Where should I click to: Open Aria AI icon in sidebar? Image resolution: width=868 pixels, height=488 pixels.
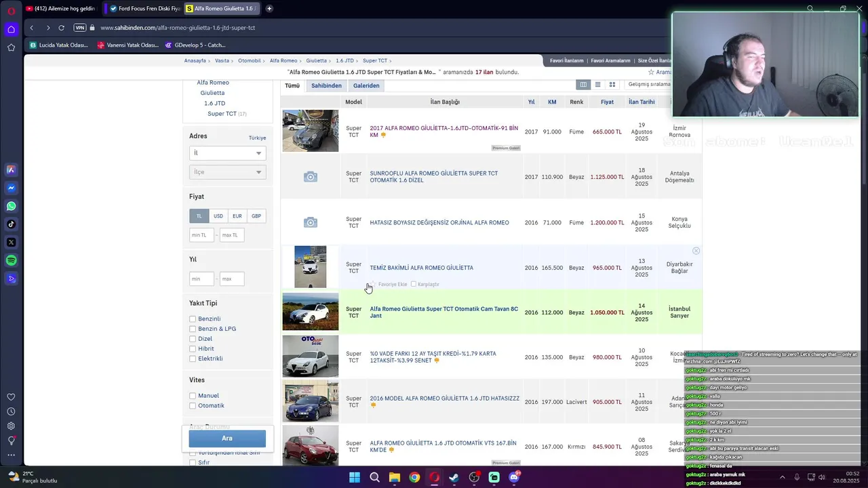click(11, 169)
